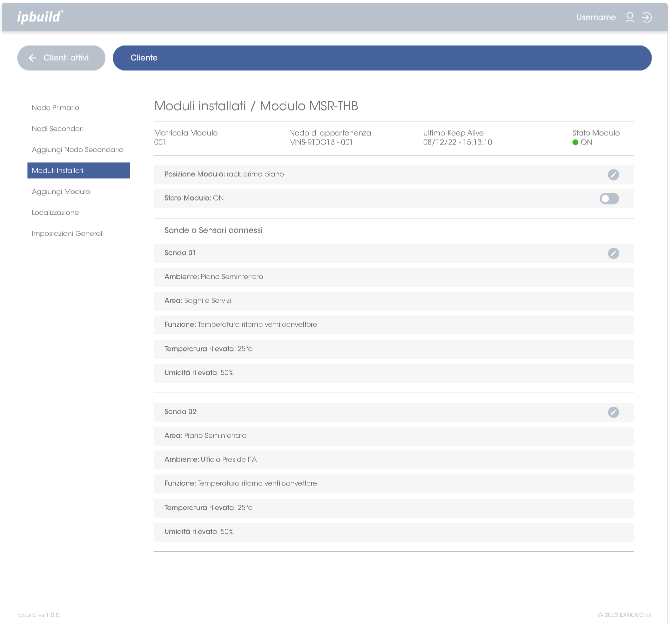The width and height of the screenshot is (669, 629).
Task: Select Moduli installati in sidebar
Action: pos(78,170)
